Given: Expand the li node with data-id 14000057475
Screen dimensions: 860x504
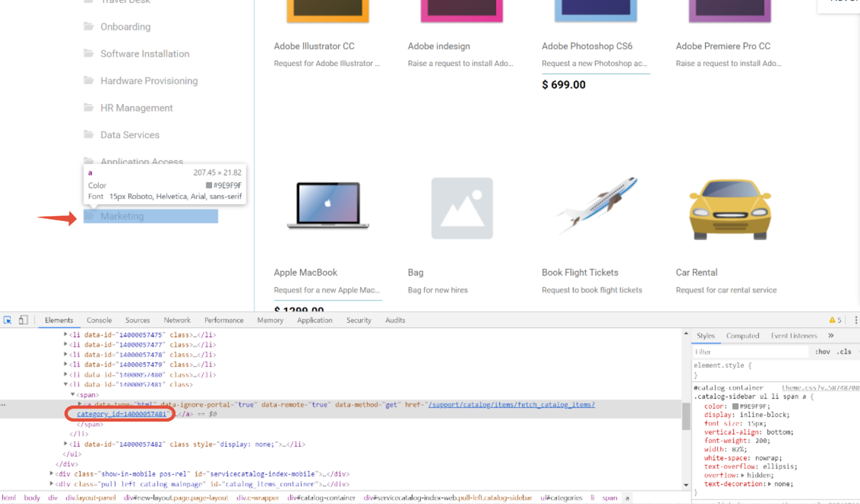Looking at the screenshot, I should coord(66,335).
